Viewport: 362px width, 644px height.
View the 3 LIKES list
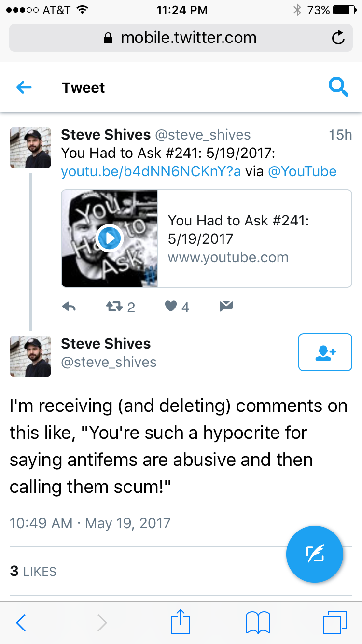click(x=33, y=572)
